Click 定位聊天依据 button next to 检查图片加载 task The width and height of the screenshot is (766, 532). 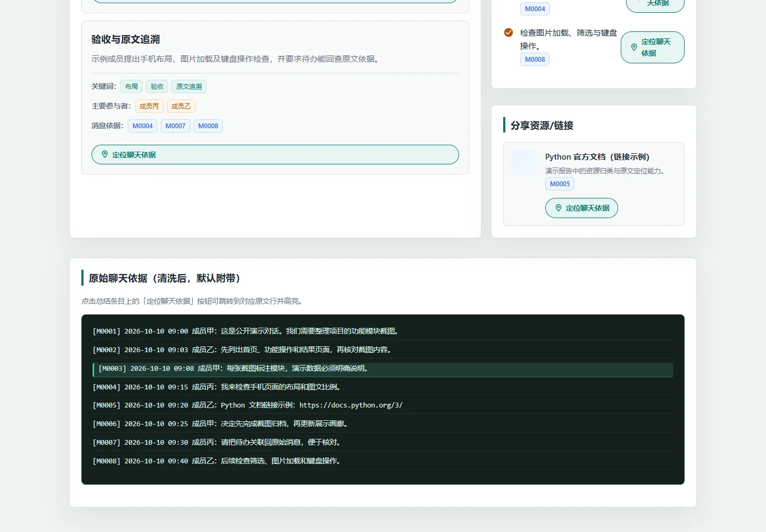point(653,47)
